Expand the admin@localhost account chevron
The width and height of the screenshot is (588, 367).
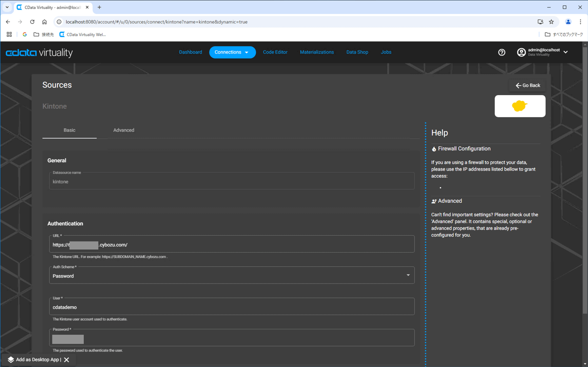click(566, 52)
